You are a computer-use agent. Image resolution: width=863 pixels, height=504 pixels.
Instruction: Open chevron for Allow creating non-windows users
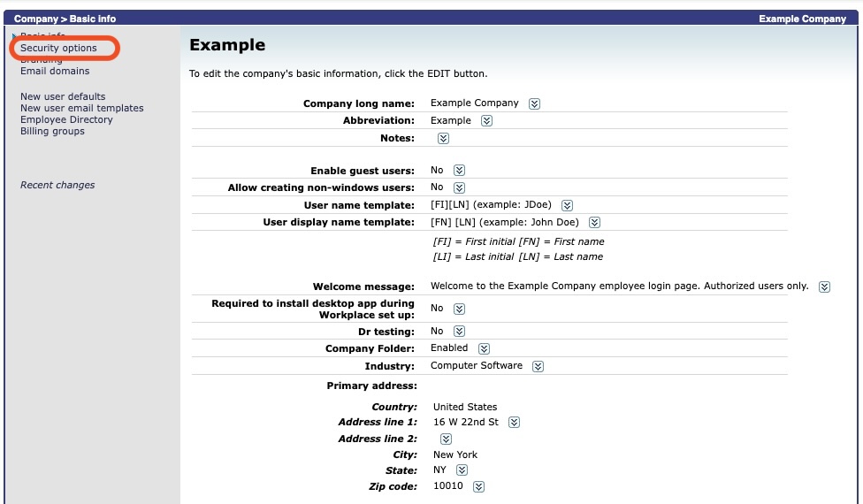[x=459, y=187]
